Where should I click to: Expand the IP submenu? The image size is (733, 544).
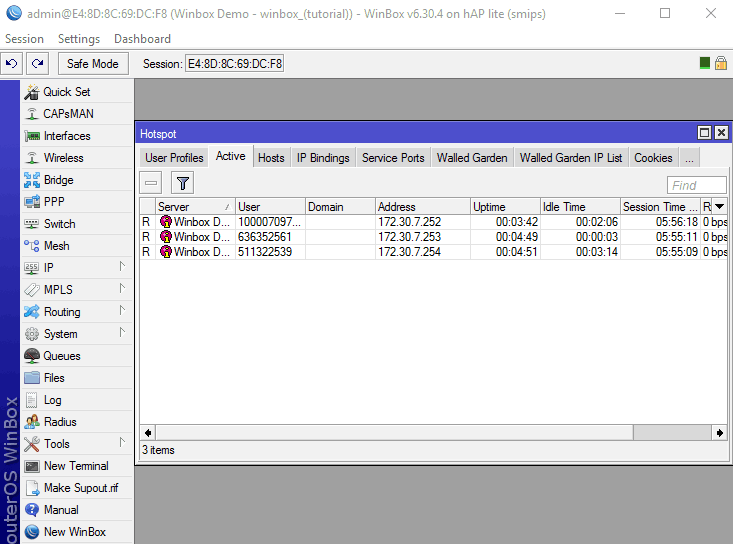coord(122,267)
